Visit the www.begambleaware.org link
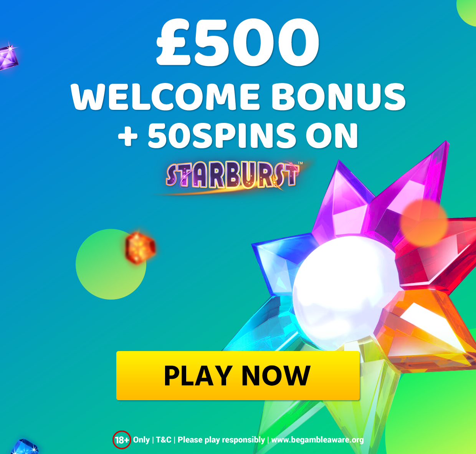The image size is (476, 454). (317, 440)
